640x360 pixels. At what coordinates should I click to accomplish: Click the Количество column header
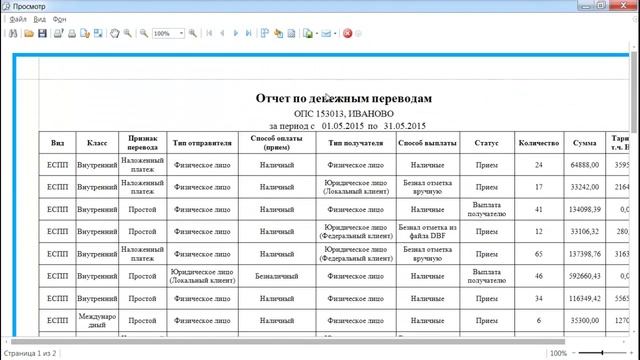(x=539, y=143)
